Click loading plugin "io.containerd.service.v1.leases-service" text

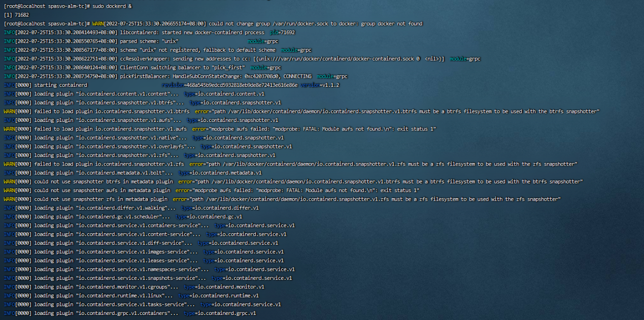pos(116,261)
